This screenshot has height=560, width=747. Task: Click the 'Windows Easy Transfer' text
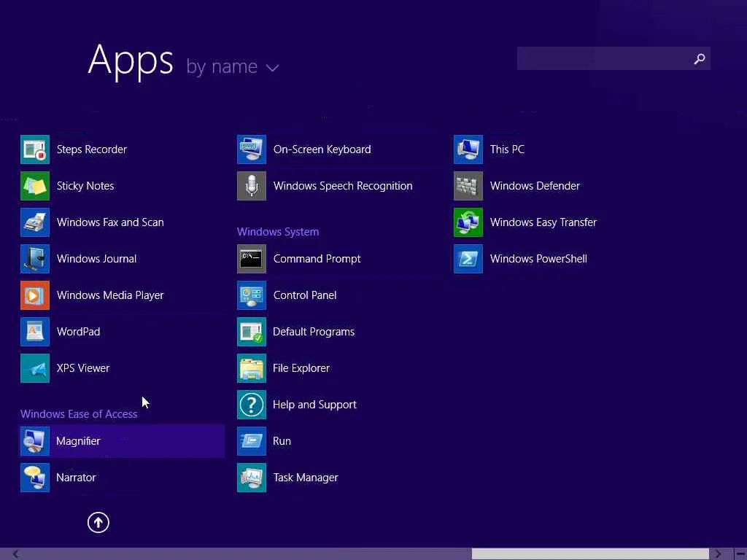pyautogui.click(x=543, y=222)
